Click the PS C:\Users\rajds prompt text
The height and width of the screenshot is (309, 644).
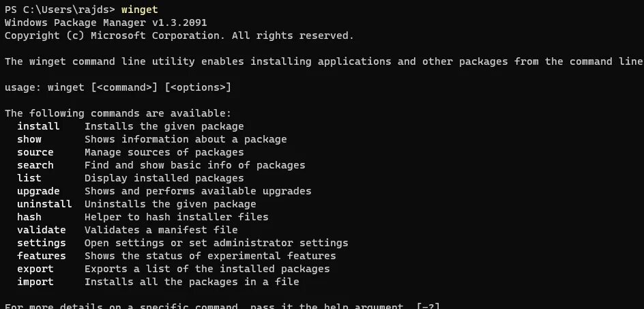60,10
